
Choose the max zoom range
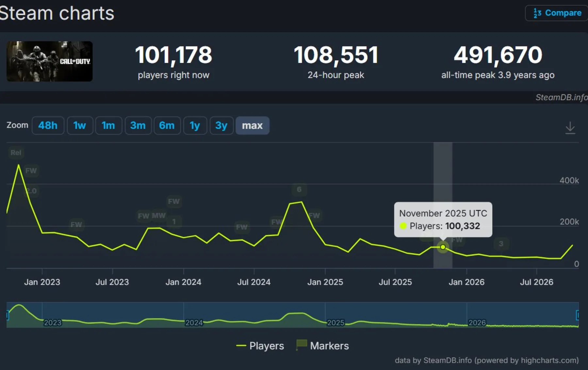pyautogui.click(x=253, y=125)
